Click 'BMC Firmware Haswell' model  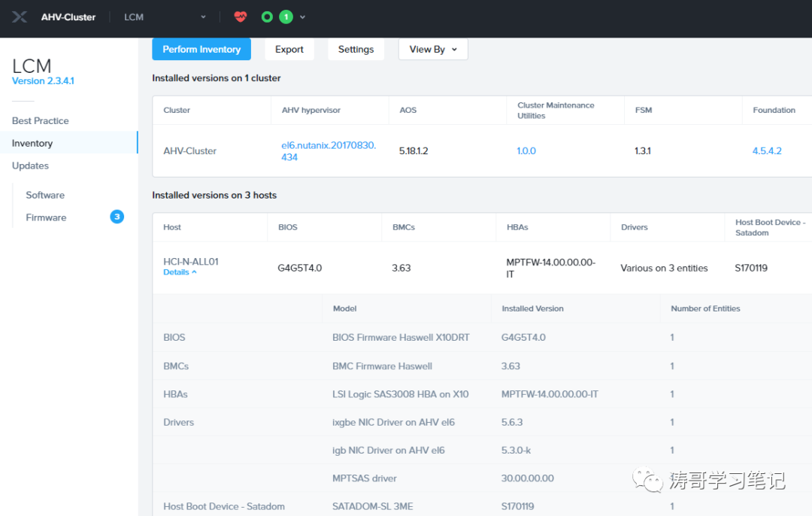tap(382, 366)
